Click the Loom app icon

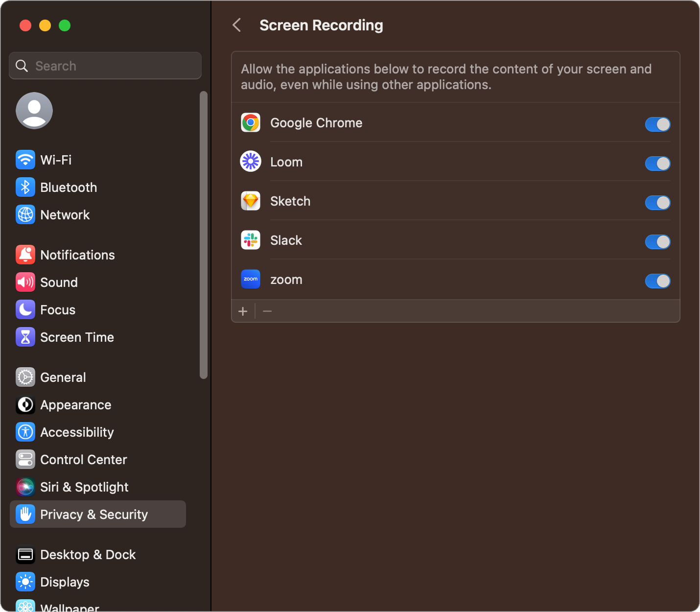tap(251, 162)
